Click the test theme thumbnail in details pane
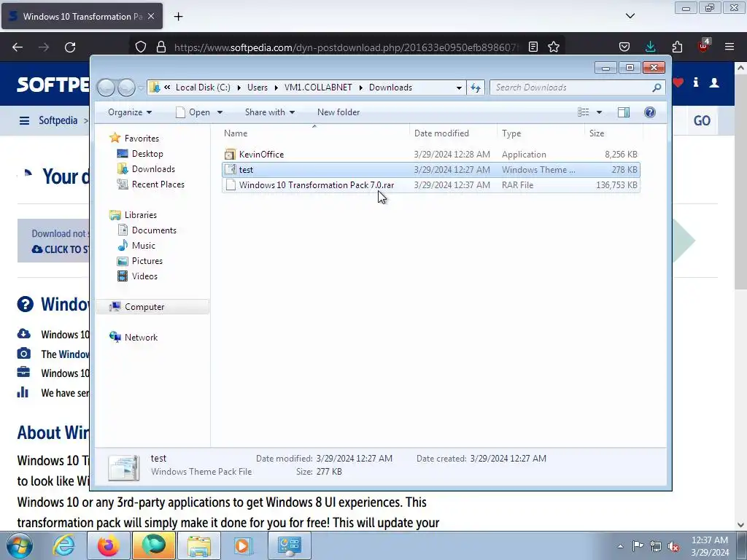 click(x=124, y=467)
